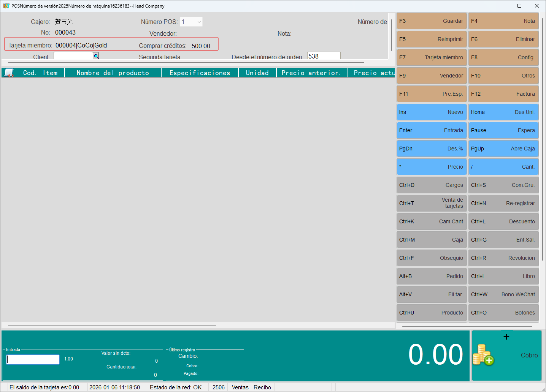Select the PgUp Abre Caja button
546x392 pixels.
pos(503,149)
